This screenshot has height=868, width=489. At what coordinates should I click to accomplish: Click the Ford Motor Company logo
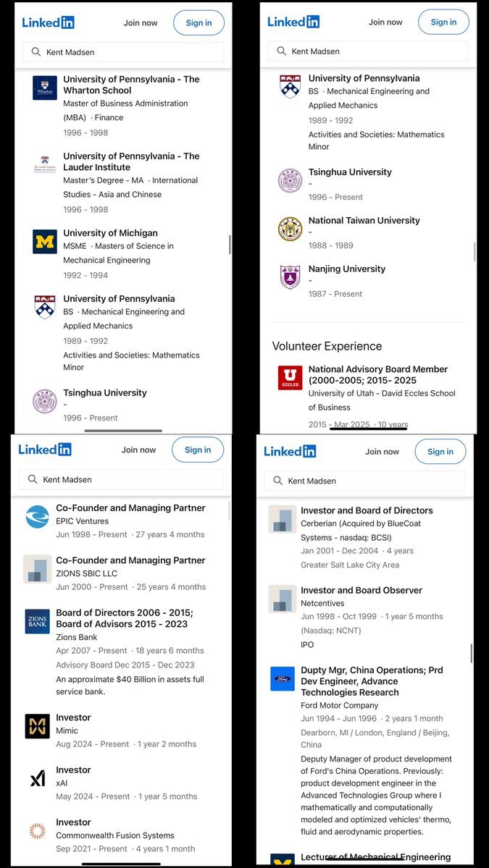click(x=283, y=679)
